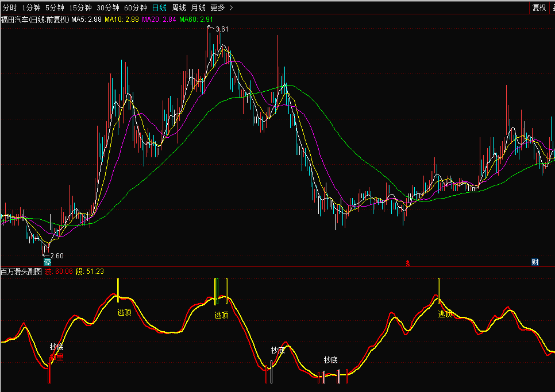The width and height of the screenshot is (555, 392).
Task: Open the 60分钟 period chart
Action: point(136,8)
